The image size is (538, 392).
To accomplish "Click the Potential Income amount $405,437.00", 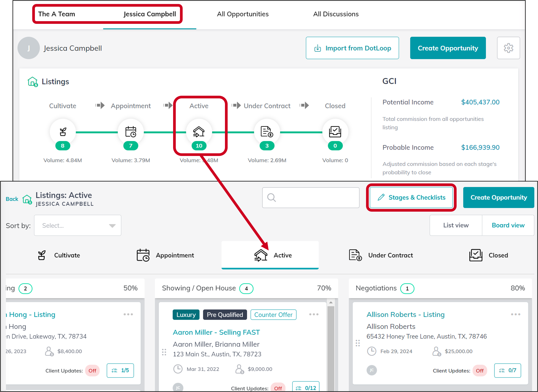I will tap(480, 102).
